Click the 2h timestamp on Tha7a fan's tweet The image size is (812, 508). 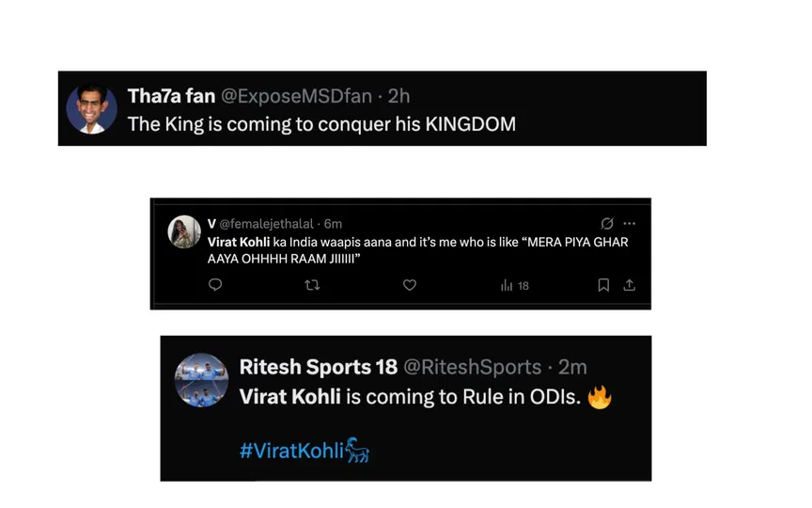399,97
